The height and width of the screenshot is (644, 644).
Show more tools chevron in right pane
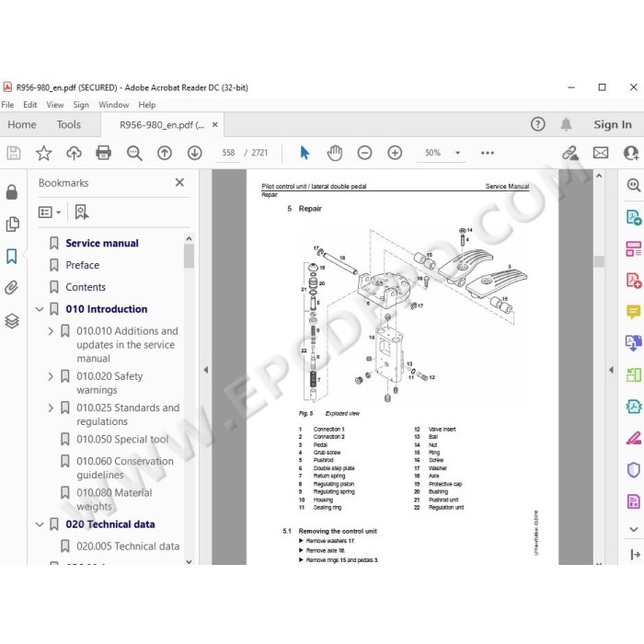pyautogui.click(x=633, y=529)
